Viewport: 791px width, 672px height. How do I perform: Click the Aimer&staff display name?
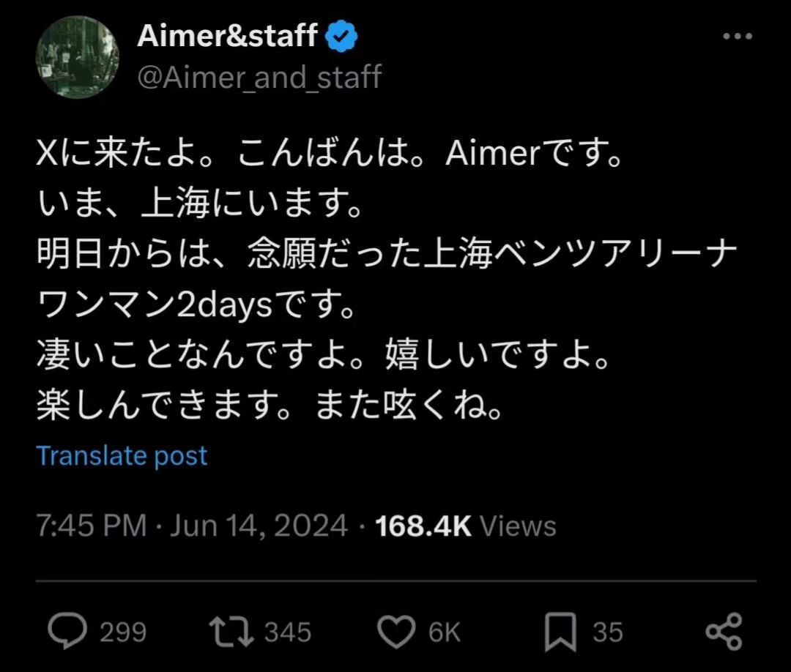coord(228,37)
